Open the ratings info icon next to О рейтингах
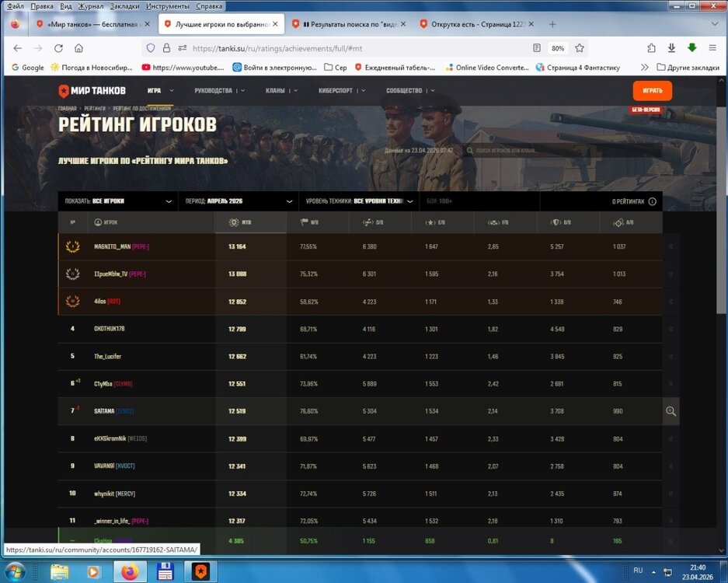The image size is (728, 583). pos(653,201)
